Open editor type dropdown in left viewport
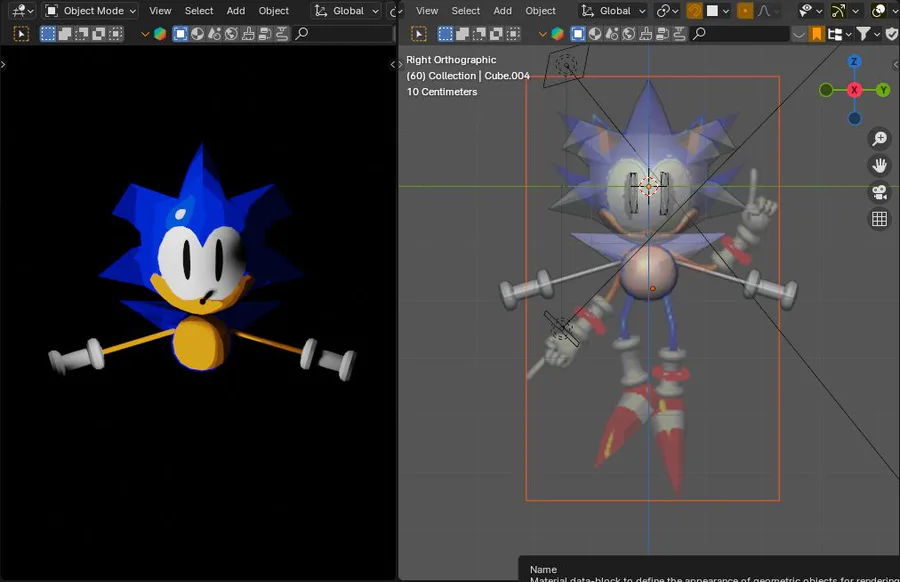Image resolution: width=900 pixels, height=582 pixels. [23, 10]
